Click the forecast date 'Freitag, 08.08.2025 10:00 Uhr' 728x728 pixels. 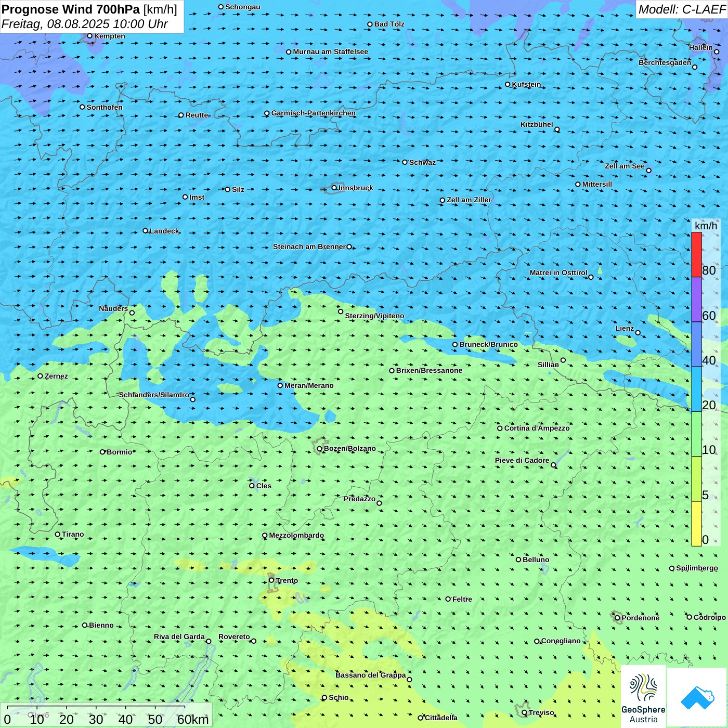(x=85, y=24)
